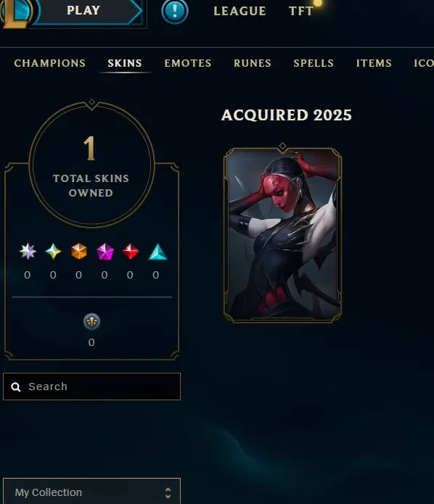Switch to the Emotes tab
The image size is (434, 504).
point(188,63)
